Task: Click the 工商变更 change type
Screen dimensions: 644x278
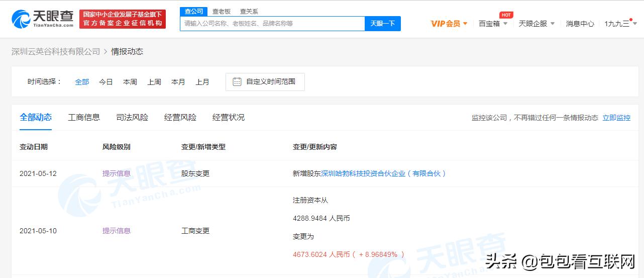Action: 195,231
